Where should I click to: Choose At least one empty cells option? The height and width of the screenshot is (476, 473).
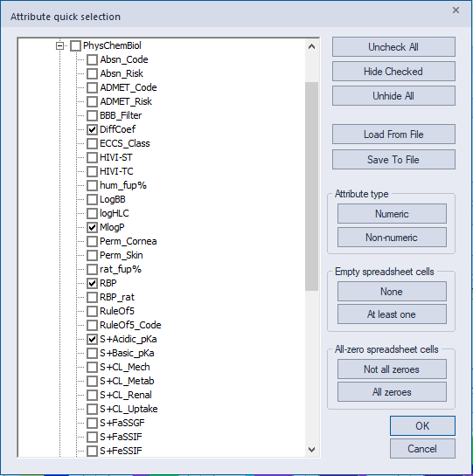click(392, 314)
